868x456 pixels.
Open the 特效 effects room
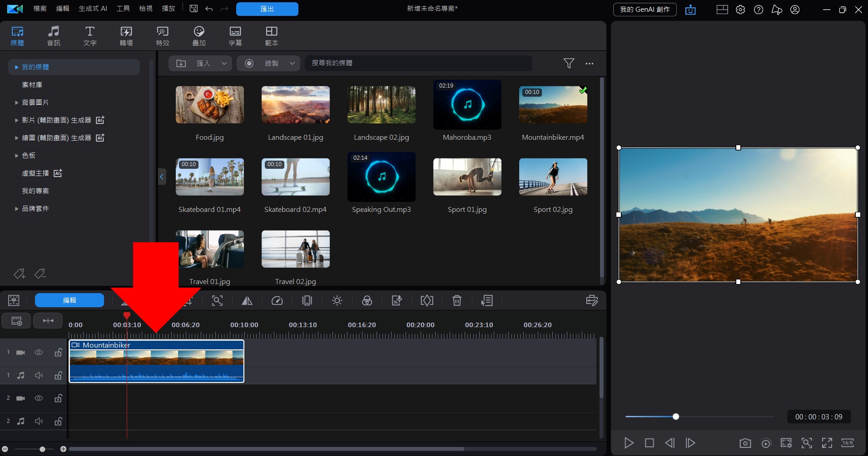tap(163, 36)
